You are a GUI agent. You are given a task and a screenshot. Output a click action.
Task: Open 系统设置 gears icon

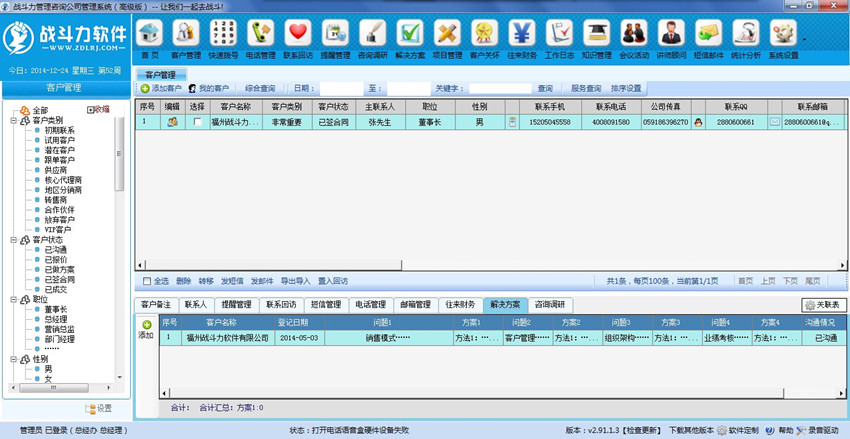pyautogui.click(x=783, y=33)
